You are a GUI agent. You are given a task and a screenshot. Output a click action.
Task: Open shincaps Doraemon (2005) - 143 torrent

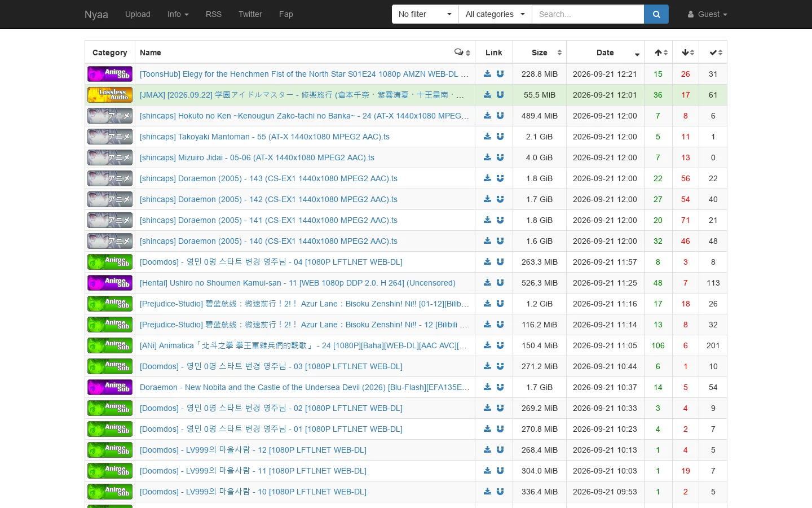(268, 178)
